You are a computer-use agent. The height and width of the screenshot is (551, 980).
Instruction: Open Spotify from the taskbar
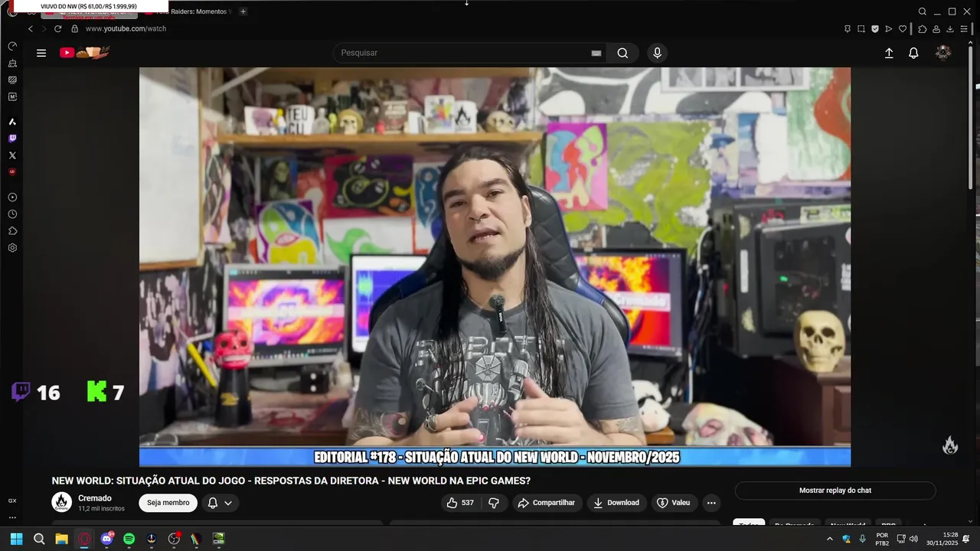click(x=129, y=539)
